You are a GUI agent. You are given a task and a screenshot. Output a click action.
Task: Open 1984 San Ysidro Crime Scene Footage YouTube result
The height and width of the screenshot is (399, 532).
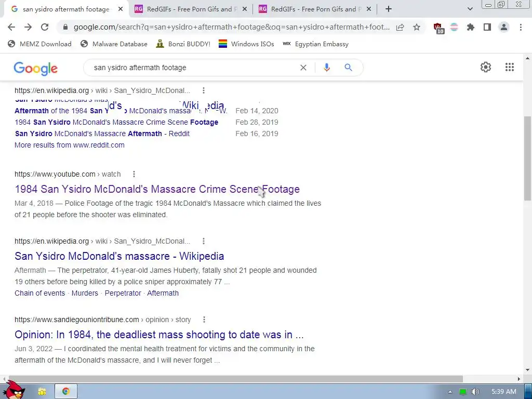click(157, 189)
